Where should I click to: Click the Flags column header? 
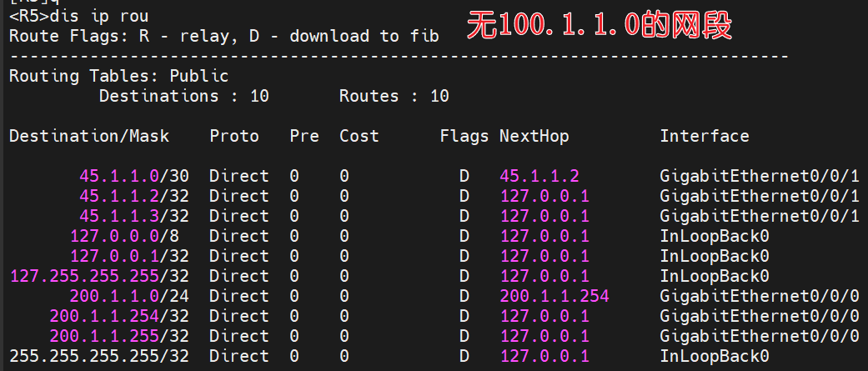point(464,136)
